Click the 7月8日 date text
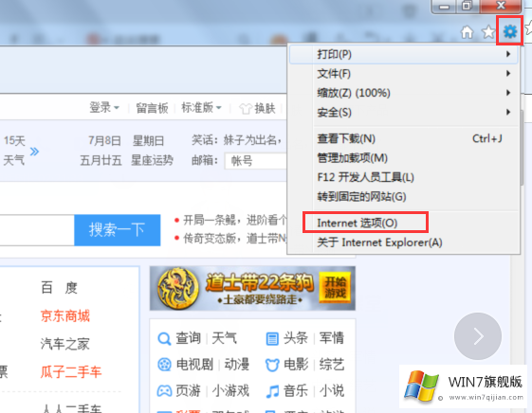Screen dimensions: 532x413 (104, 140)
